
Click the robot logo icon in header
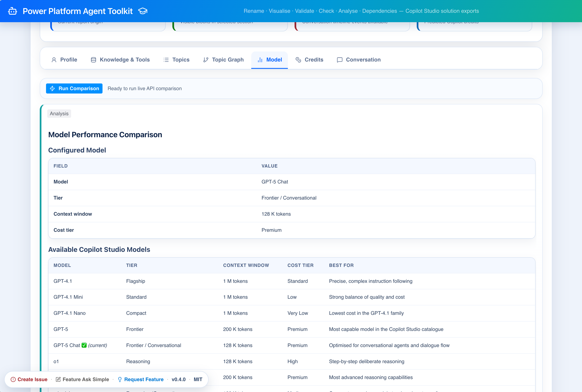point(13,11)
